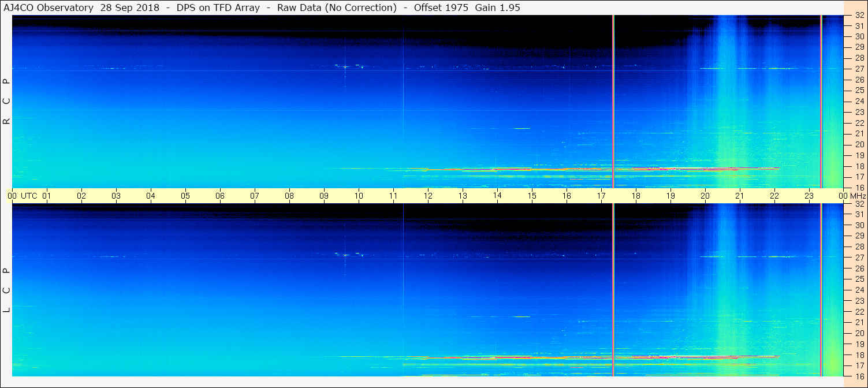Select the "10" hour label on the time axis
The height and width of the screenshot is (388, 868).
click(x=359, y=196)
